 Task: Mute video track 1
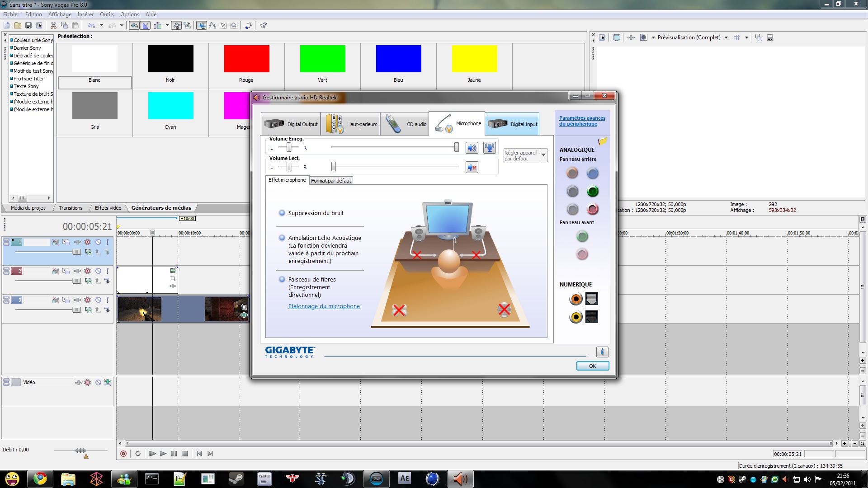tap(98, 242)
